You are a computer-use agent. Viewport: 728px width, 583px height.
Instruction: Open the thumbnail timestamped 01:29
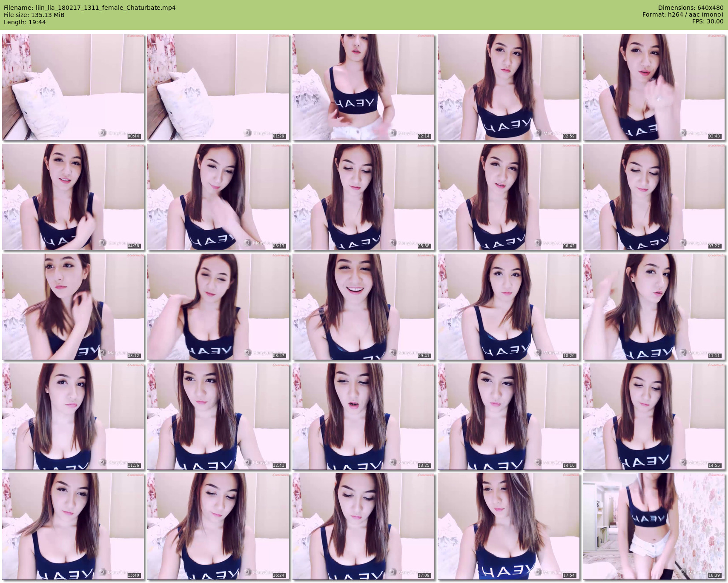click(x=218, y=87)
